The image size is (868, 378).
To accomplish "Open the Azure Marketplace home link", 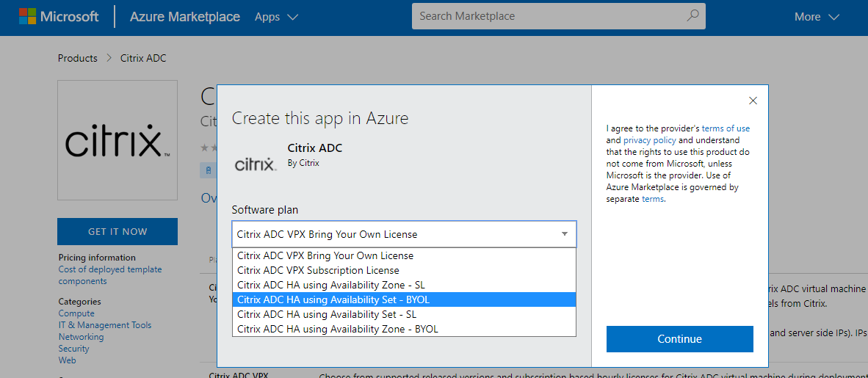I will (185, 17).
